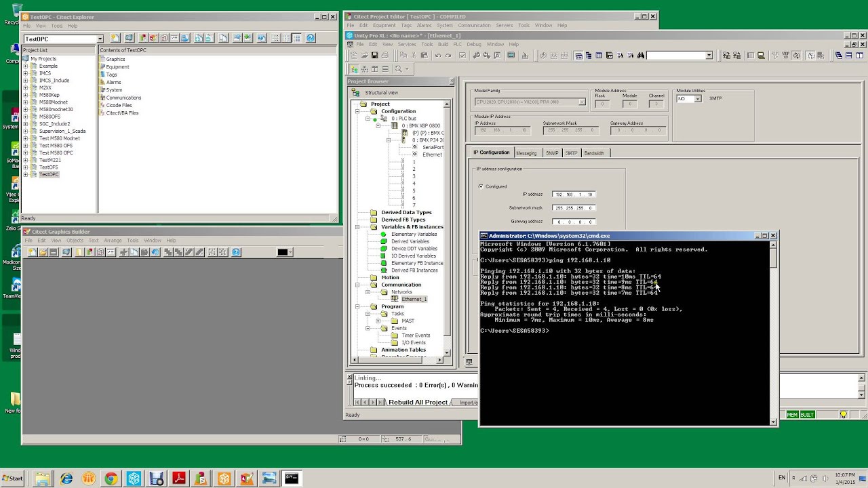
Task: Expand Example project in Project List
Action: 26,66
